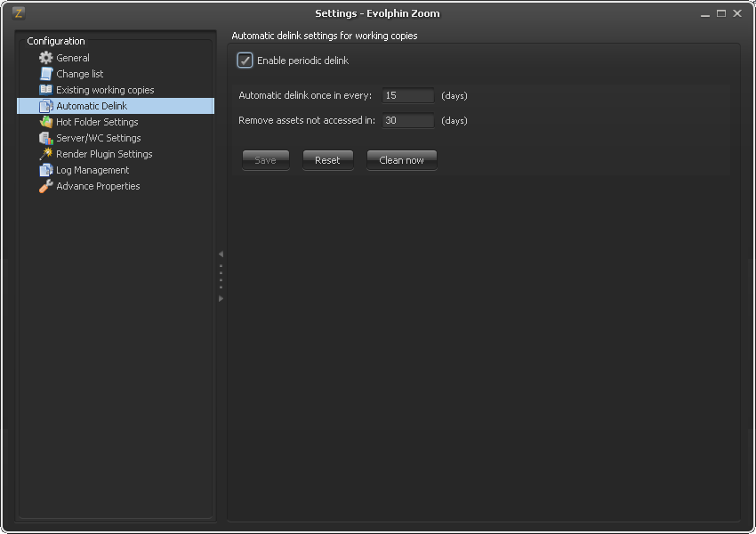The image size is (756, 534).
Task: Click the Enable periodic delink label text
Action: pos(302,61)
